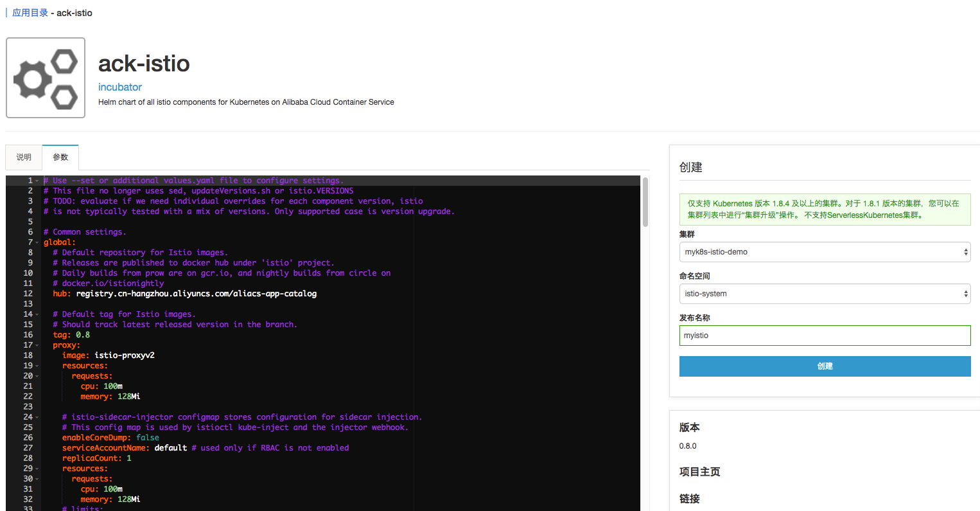980x511 pixels.
Task: Click the 链接 heading
Action: [690, 499]
